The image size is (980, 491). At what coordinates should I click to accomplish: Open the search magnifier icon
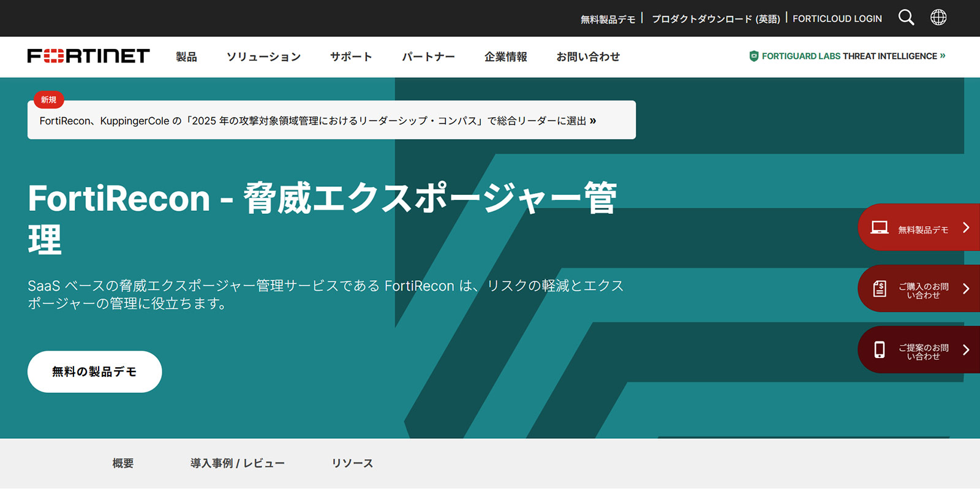pos(906,18)
